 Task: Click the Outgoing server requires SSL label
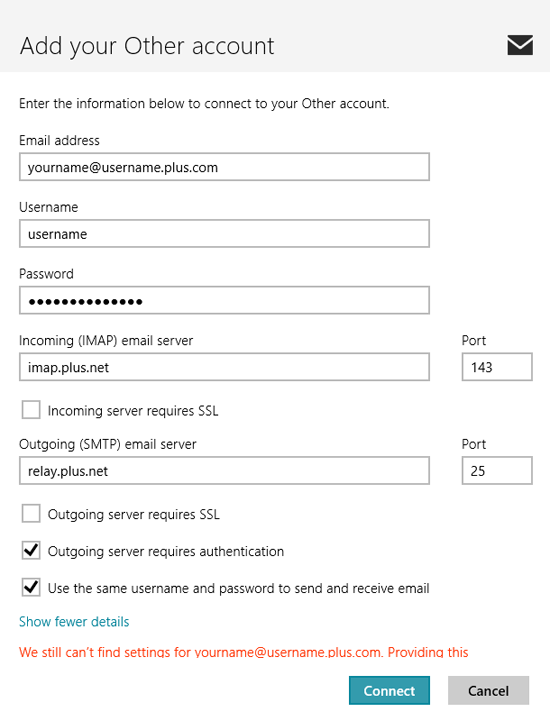point(134,514)
